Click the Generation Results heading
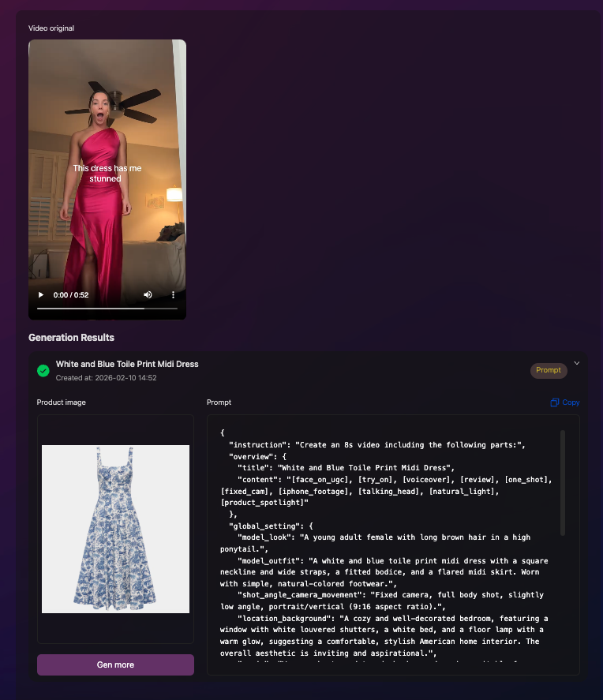 (71, 338)
